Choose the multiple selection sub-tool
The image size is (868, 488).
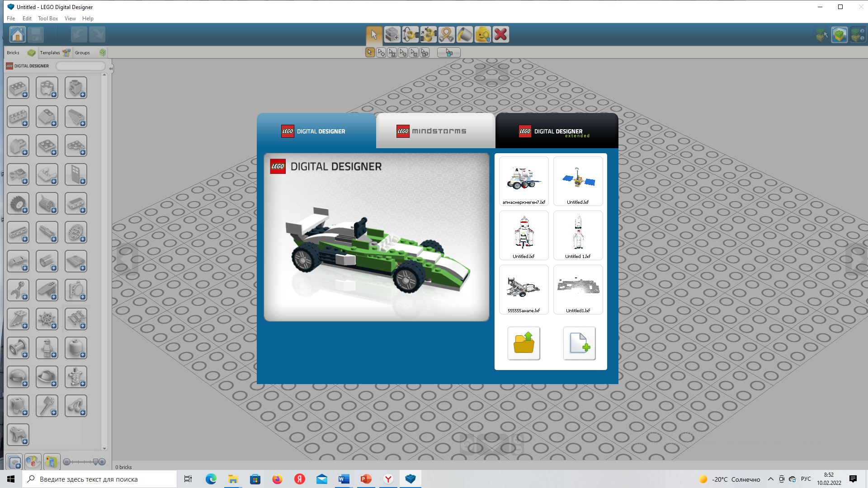[x=381, y=52]
